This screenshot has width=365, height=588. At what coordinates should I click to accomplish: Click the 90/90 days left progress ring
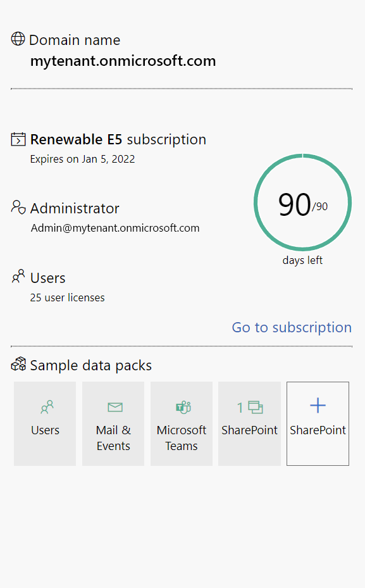click(302, 203)
